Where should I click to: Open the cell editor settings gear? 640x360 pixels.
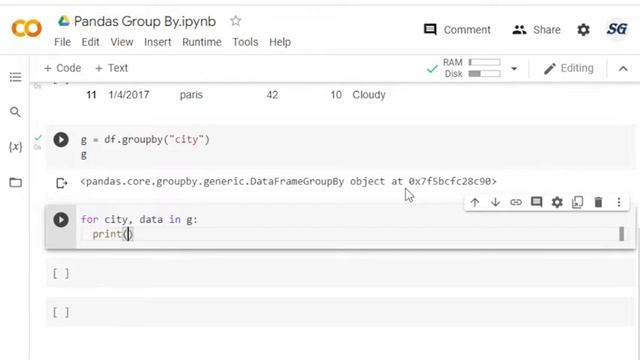(557, 202)
